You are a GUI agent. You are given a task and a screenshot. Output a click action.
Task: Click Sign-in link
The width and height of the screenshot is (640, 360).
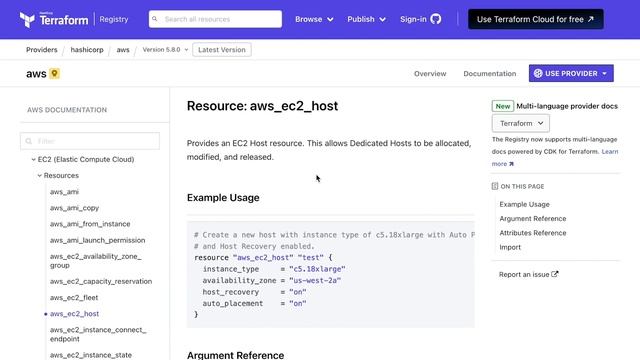click(x=413, y=19)
